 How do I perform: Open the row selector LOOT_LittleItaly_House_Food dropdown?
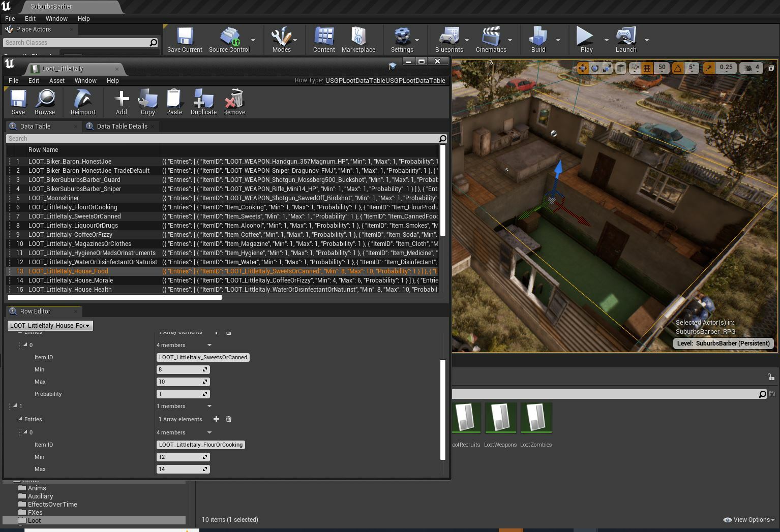tap(50, 325)
